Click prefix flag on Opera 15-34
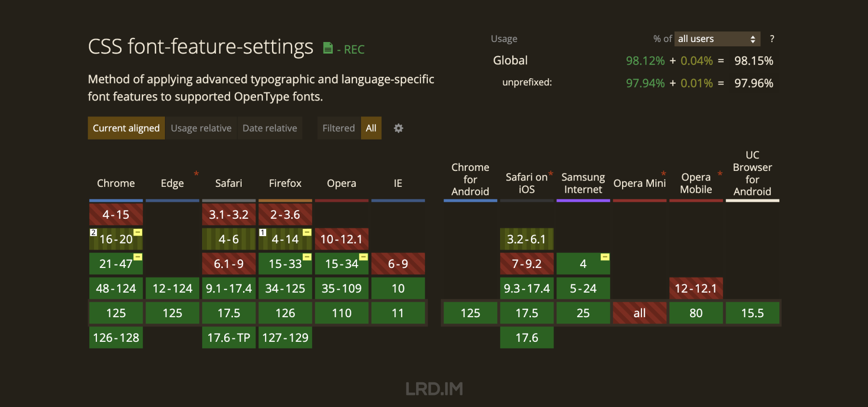The height and width of the screenshot is (407, 868). (364, 257)
